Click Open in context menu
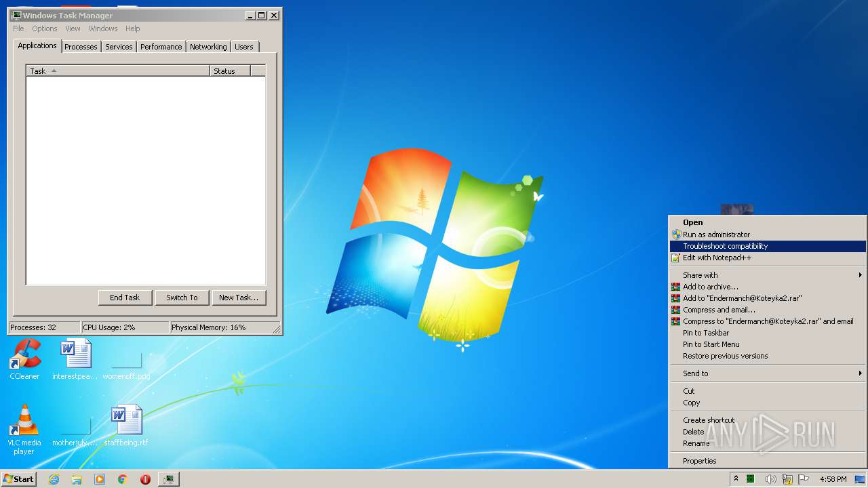Viewport: 868px width, 488px height. click(x=768, y=222)
